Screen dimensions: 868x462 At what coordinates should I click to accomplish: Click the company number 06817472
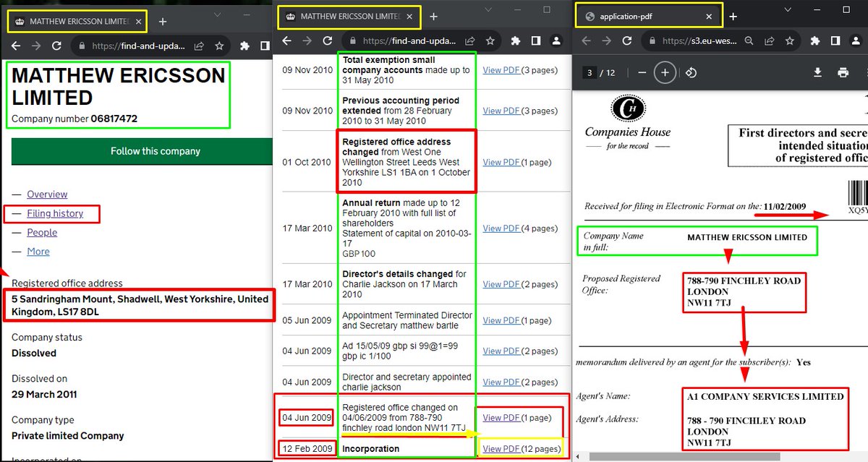point(114,119)
